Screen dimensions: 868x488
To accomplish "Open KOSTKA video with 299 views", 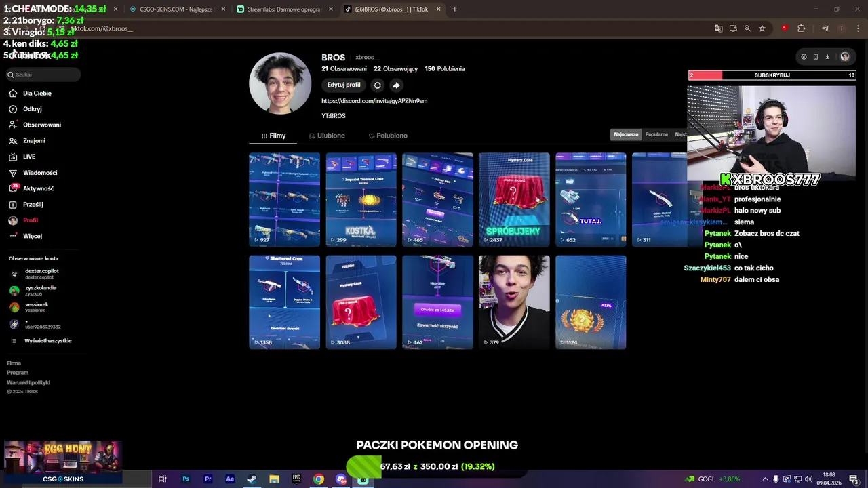I will point(361,199).
